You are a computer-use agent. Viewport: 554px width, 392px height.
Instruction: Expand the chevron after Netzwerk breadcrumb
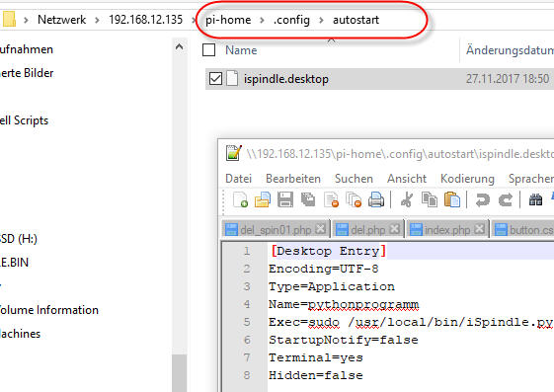(x=97, y=20)
